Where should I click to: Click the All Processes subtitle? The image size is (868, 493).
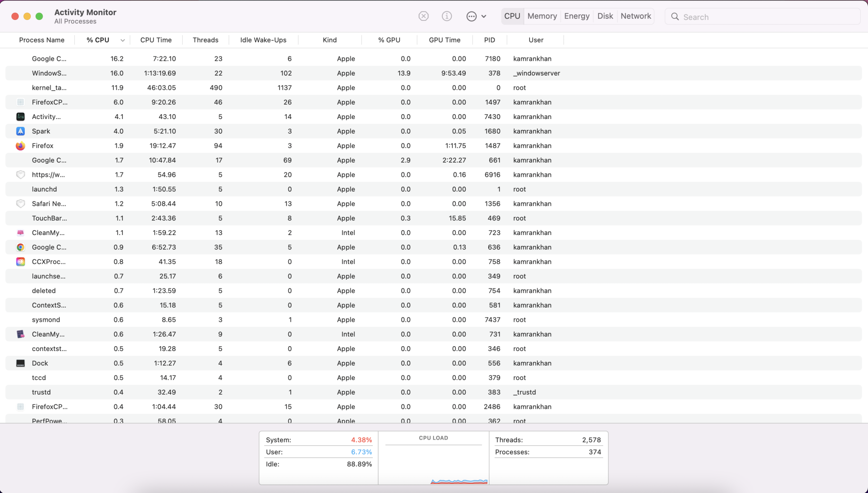(75, 21)
